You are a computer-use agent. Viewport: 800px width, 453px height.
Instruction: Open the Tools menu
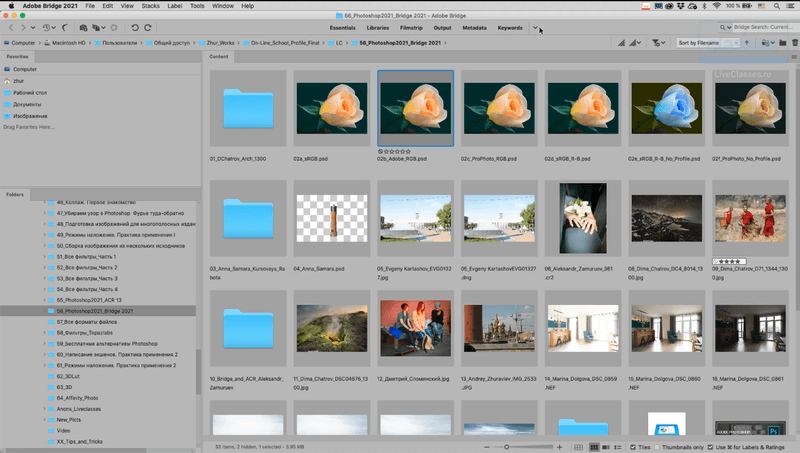197,6
